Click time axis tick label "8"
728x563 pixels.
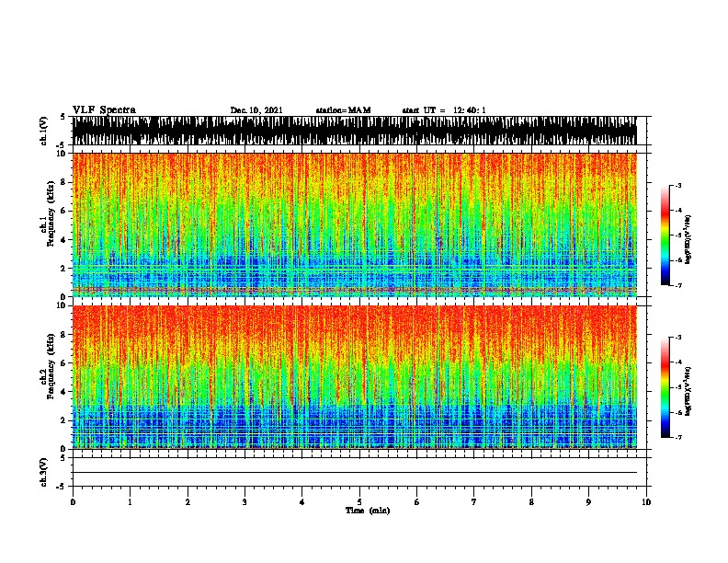click(x=531, y=502)
